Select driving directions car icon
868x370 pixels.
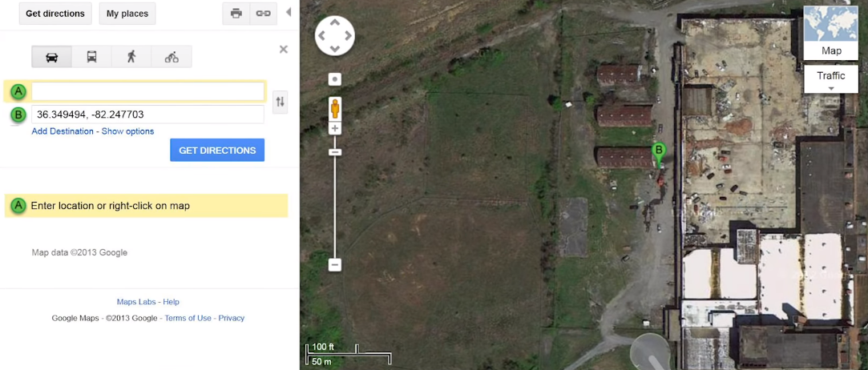click(52, 56)
